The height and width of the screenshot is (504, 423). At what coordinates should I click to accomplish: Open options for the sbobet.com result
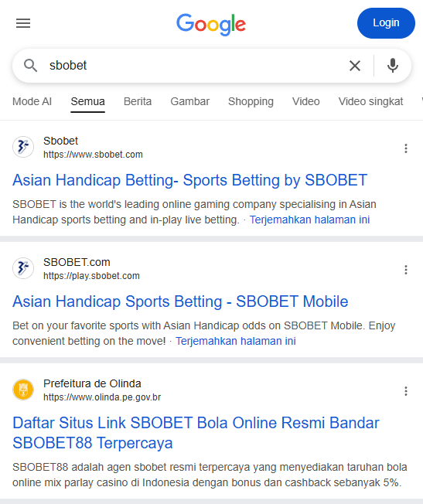406,148
